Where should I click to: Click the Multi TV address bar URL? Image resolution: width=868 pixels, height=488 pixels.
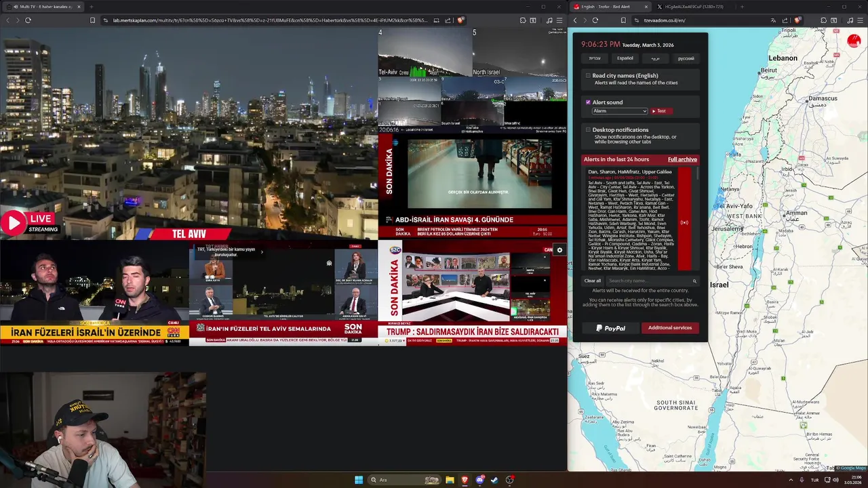tap(270, 20)
